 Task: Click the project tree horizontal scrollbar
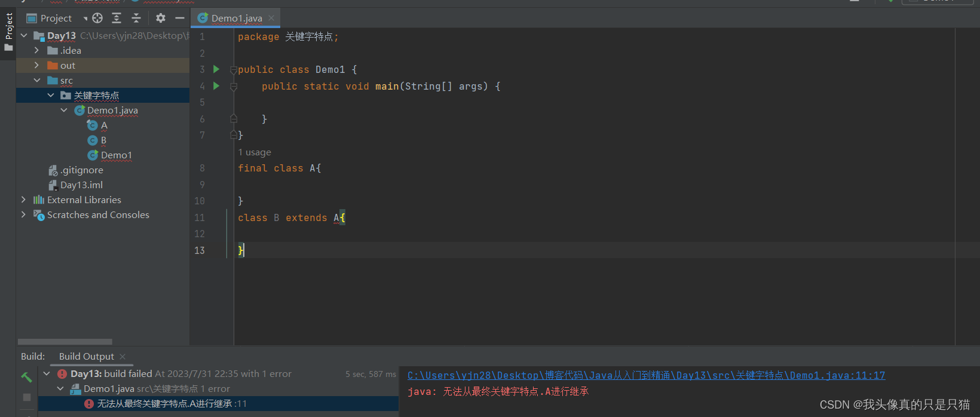pos(65,342)
